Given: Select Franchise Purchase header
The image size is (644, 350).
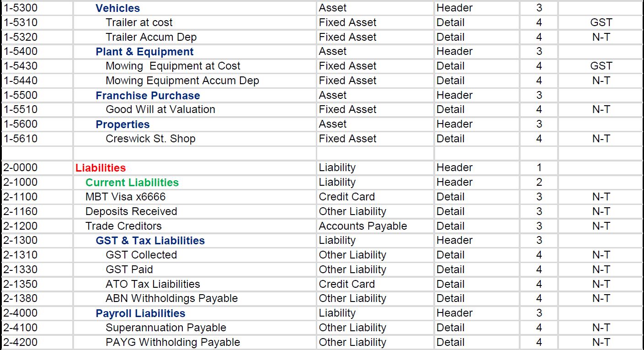Looking at the screenshot, I should (148, 96).
